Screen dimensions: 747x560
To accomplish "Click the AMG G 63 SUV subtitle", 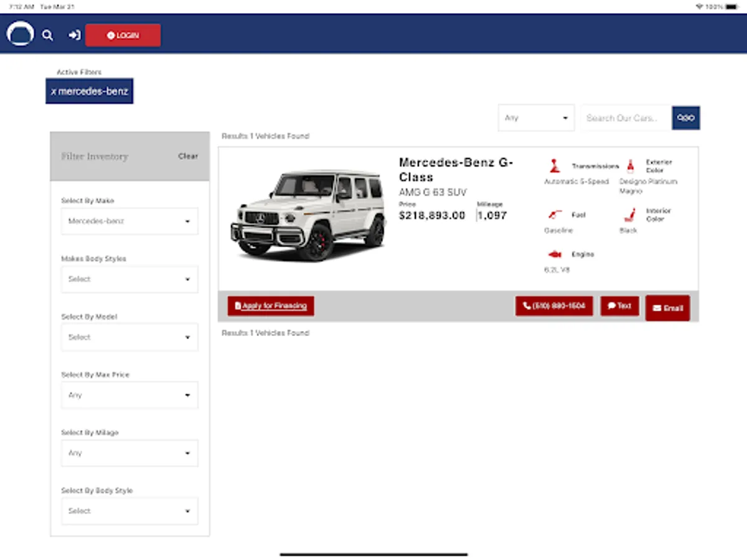I will 433,192.
